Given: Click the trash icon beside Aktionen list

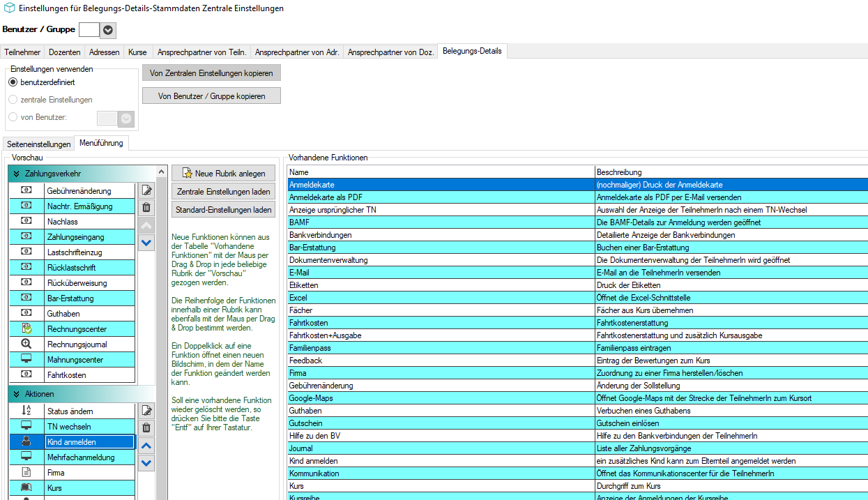Looking at the screenshot, I should pos(146,428).
